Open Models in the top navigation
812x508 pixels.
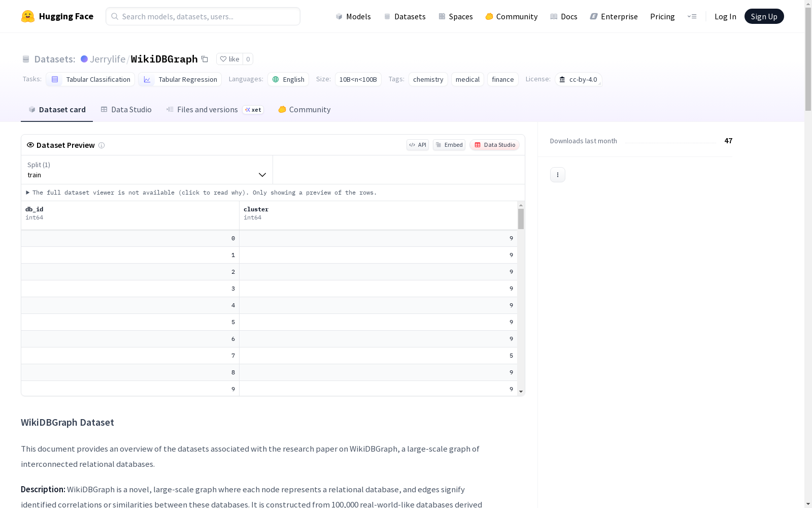353,16
